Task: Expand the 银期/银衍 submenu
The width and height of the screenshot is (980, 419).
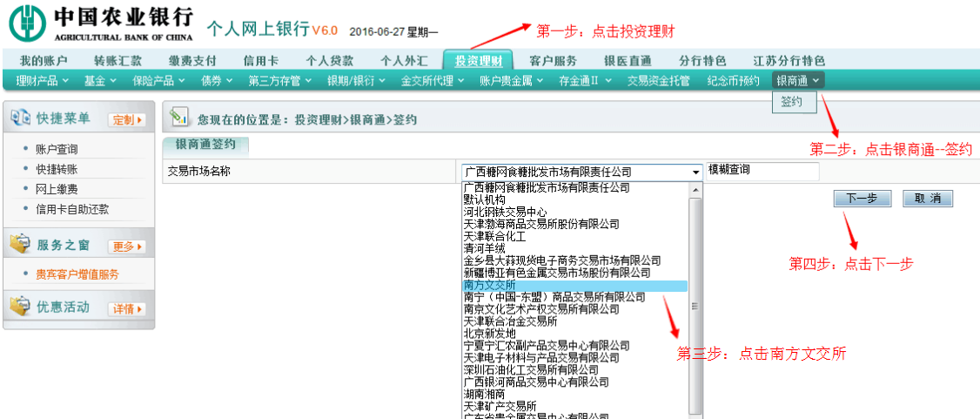Action: [356, 80]
